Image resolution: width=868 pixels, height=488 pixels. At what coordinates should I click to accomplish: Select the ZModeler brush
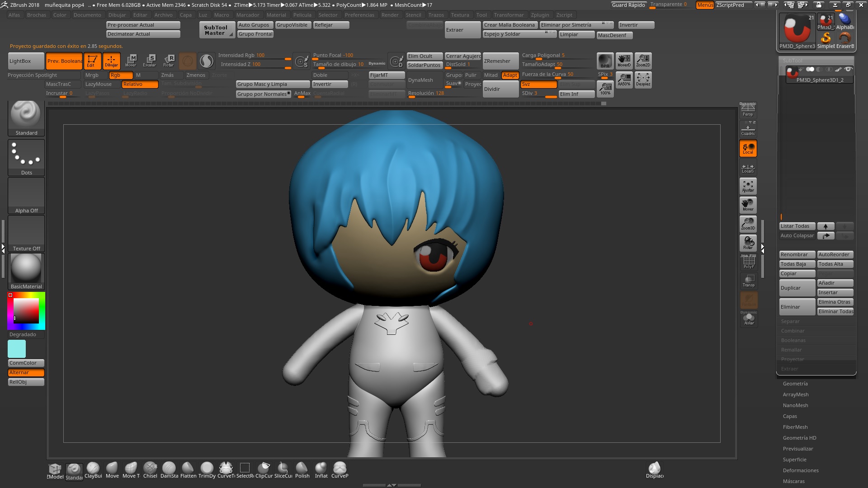tap(55, 471)
